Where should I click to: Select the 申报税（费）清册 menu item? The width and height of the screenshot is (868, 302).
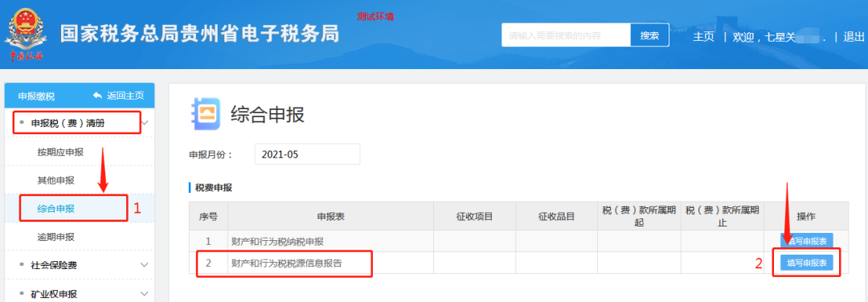pyautogui.click(x=68, y=123)
